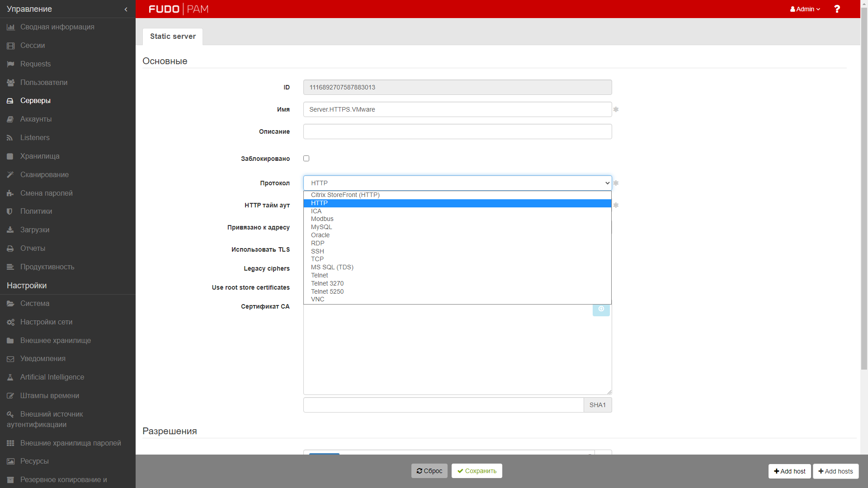Click the Artificial Intelligence flask icon
Image resolution: width=868 pixels, height=488 pixels.
tap(10, 377)
